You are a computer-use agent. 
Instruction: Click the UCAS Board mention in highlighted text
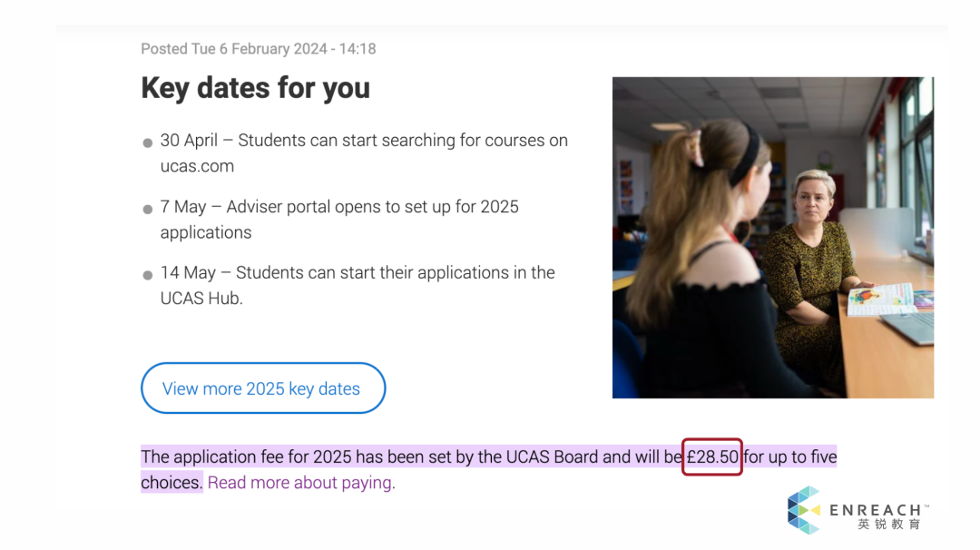click(x=550, y=457)
